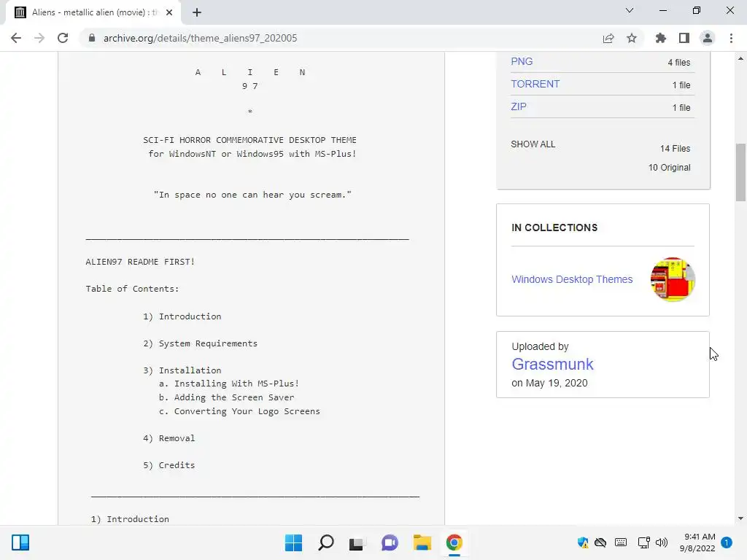Download the ZIP file
The width and height of the screenshot is (747, 560).
pyautogui.click(x=519, y=106)
